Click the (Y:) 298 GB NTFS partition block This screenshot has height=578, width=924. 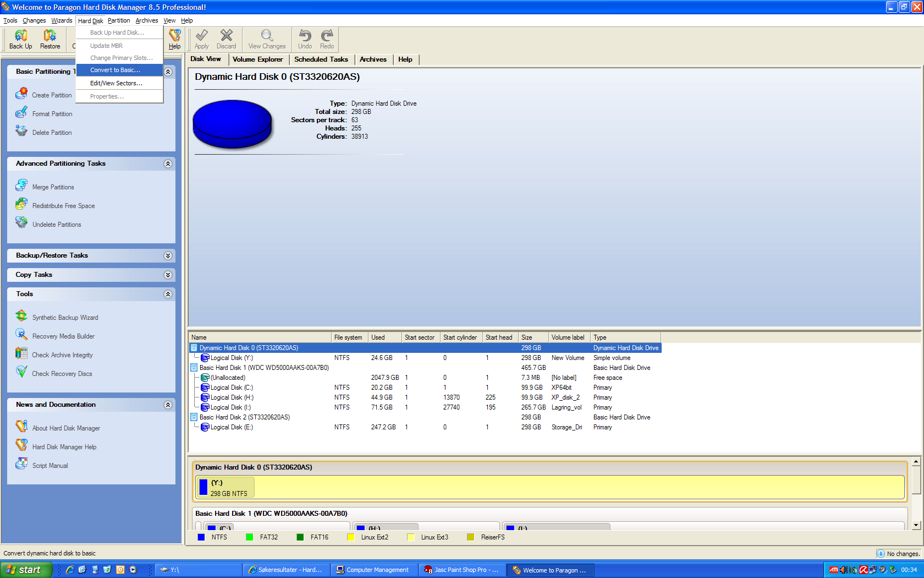point(550,487)
